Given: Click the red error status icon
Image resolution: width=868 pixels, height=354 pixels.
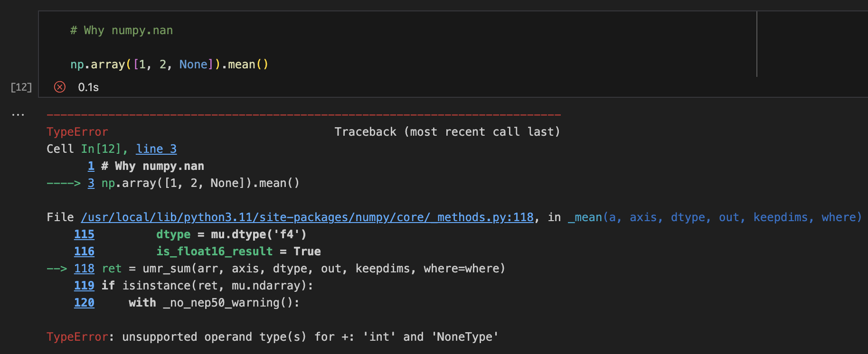Looking at the screenshot, I should pyautogui.click(x=60, y=87).
